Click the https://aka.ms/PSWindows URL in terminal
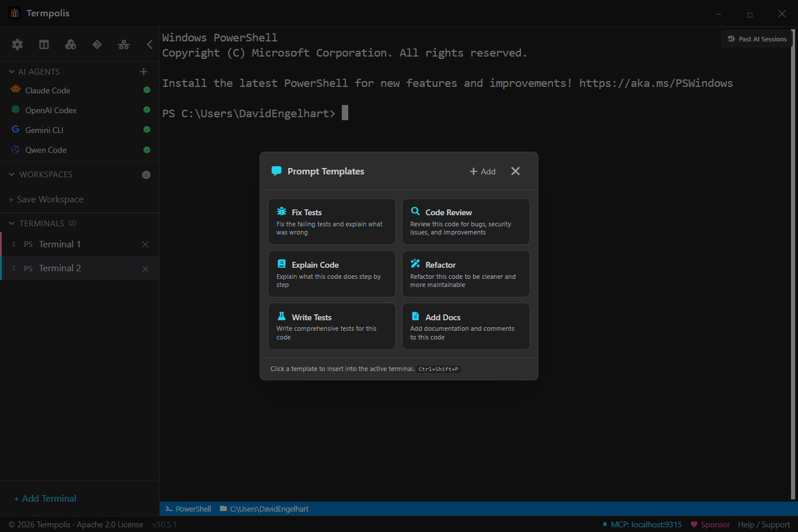This screenshot has height=532, width=798. point(656,83)
